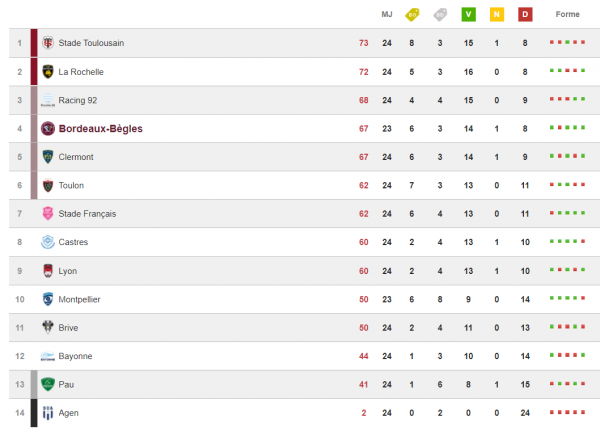This screenshot has width=600, height=430.
Task: Click the Toulon club logo
Action: pos(48,185)
